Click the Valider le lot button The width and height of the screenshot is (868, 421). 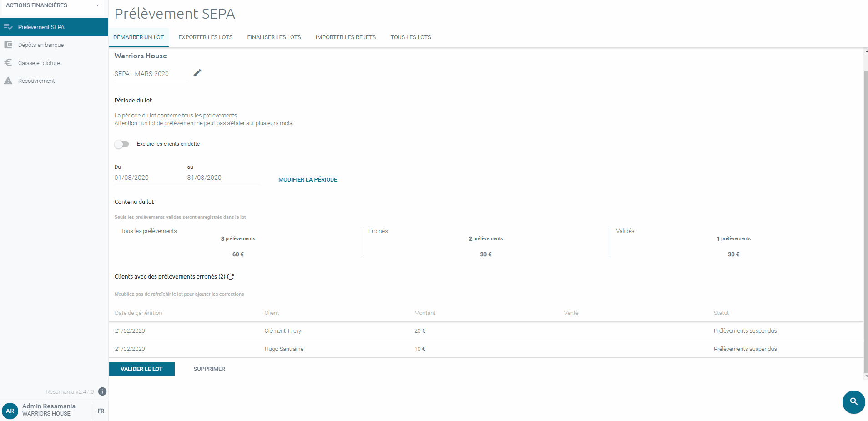(x=141, y=369)
